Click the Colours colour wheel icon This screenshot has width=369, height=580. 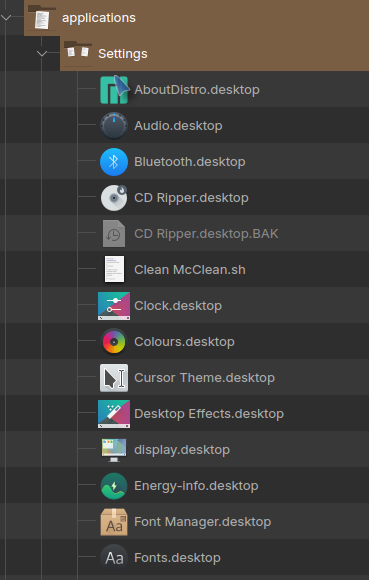pyautogui.click(x=114, y=342)
